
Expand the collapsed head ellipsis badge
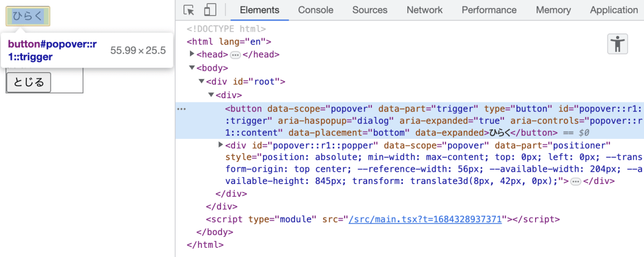(x=235, y=55)
